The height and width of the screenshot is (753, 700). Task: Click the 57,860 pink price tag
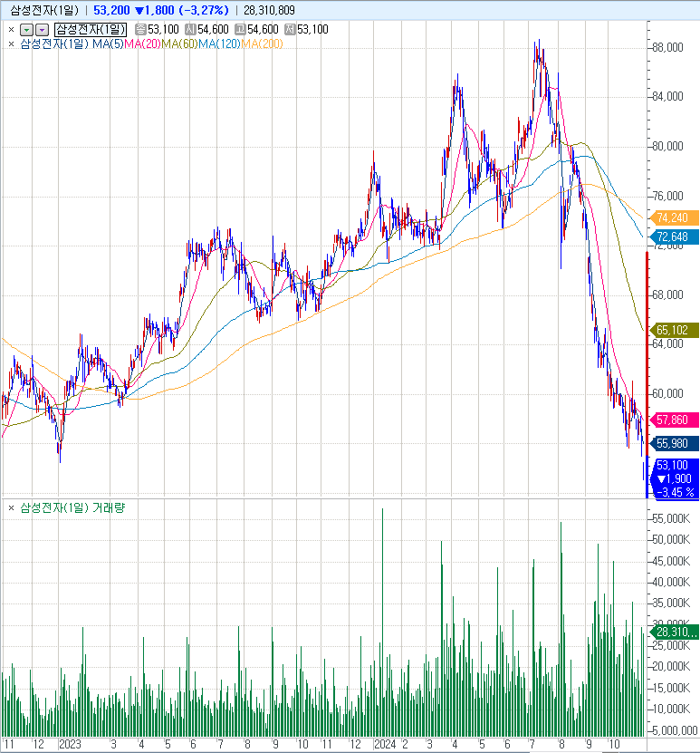point(672,420)
